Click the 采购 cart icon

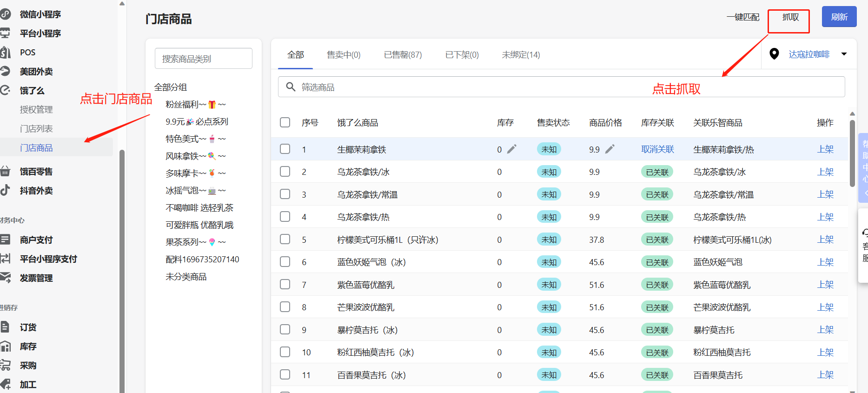coord(5,365)
